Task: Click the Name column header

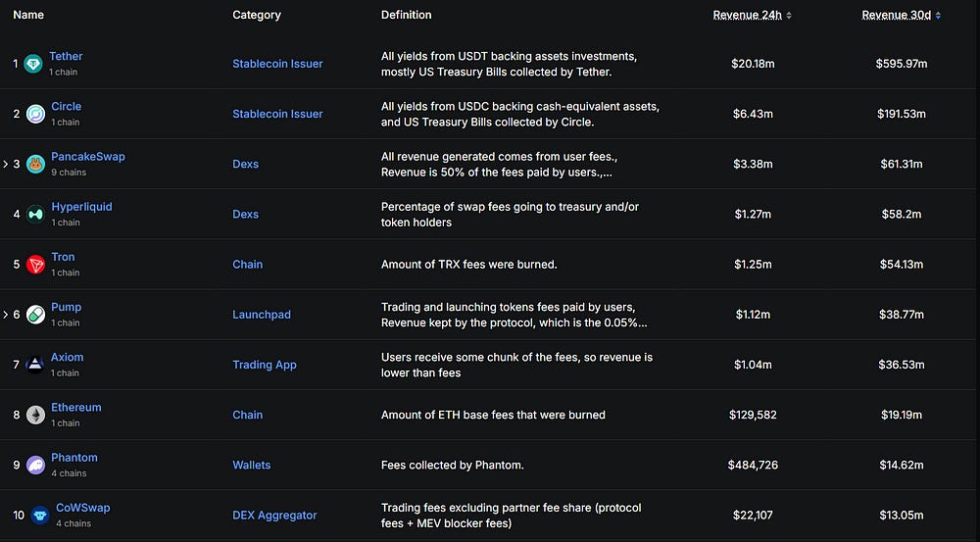Action: (x=28, y=15)
